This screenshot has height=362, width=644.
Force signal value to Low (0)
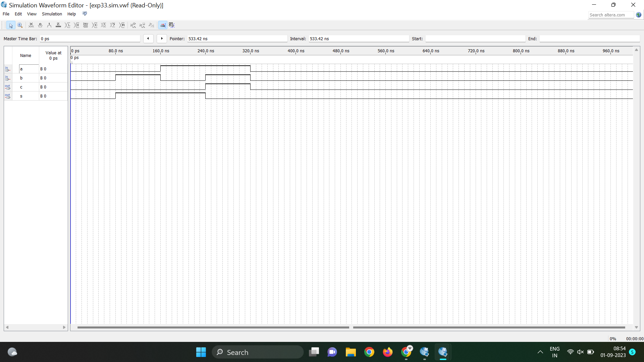click(40, 25)
